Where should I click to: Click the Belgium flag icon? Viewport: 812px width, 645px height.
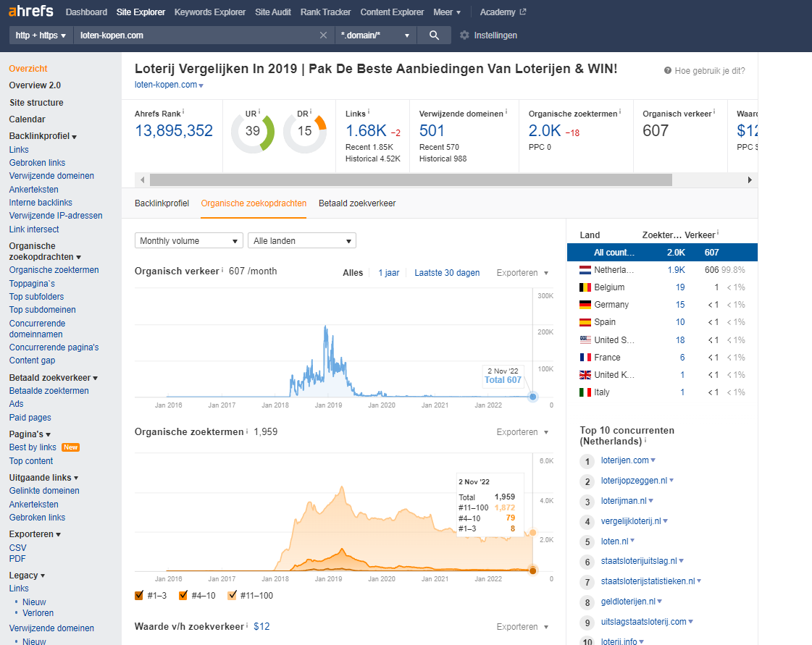[585, 287]
